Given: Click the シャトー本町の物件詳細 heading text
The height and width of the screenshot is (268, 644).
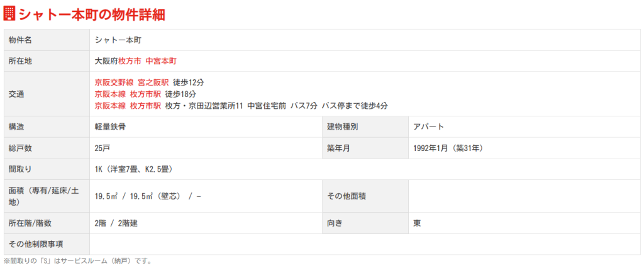Looking at the screenshot, I should click(x=92, y=14).
